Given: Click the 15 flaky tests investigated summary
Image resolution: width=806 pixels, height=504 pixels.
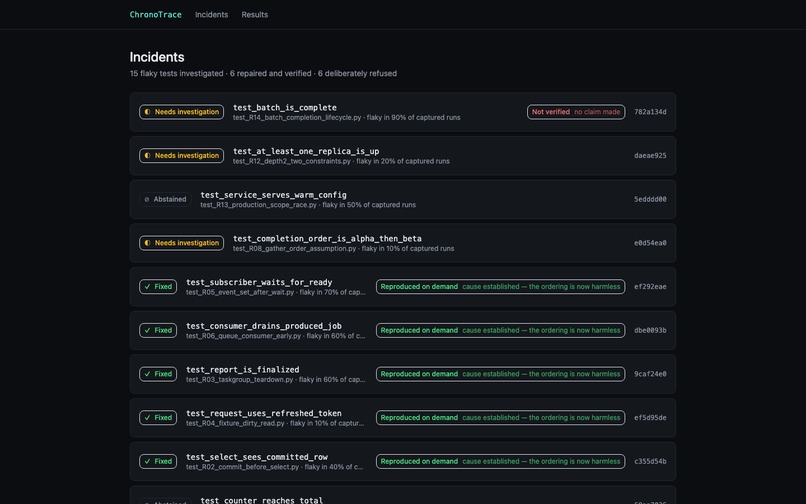Looking at the screenshot, I should [x=176, y=74].
